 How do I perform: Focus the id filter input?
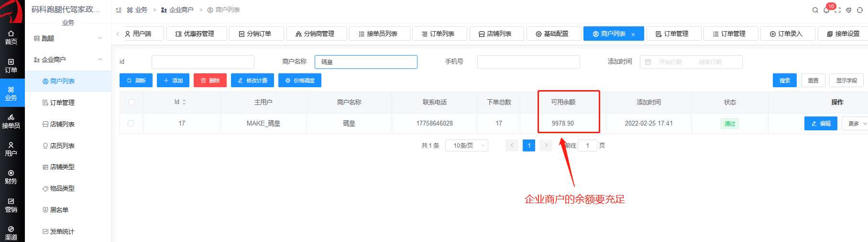(203, 62)
